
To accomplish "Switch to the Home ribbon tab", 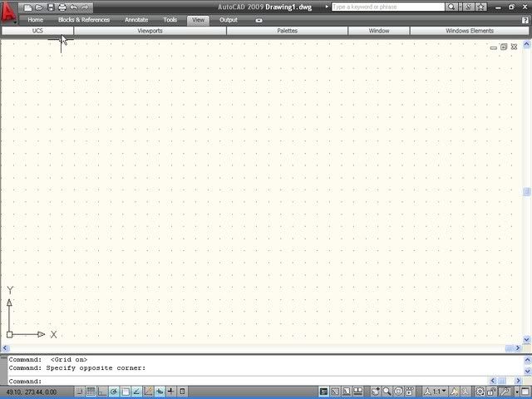I will 36,19.
